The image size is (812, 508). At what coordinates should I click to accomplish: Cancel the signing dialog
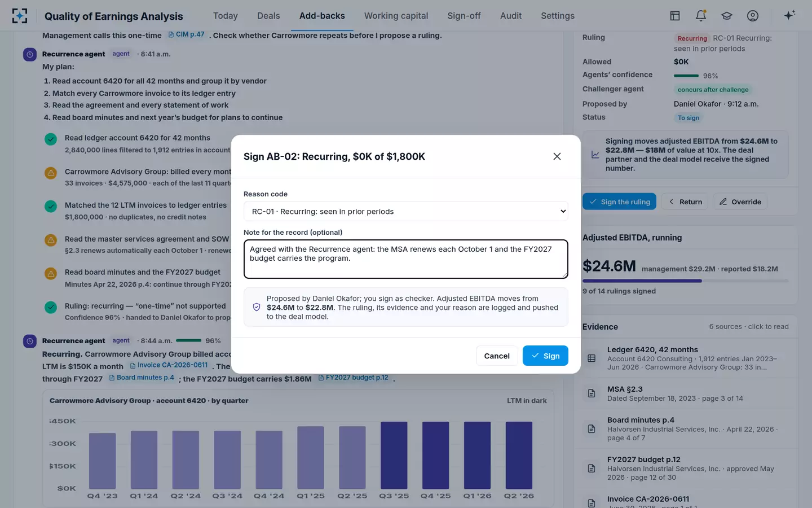497,356
